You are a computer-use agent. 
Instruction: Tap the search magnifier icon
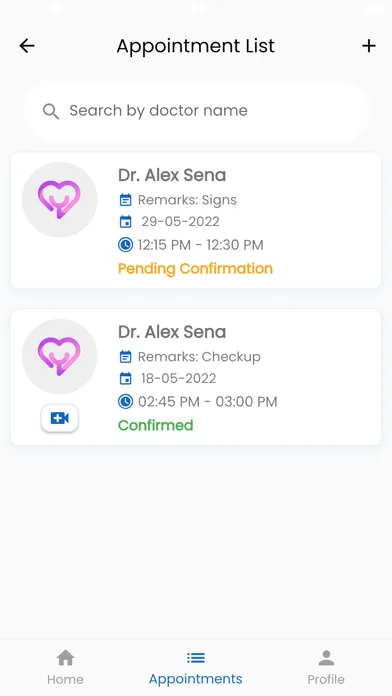[x=51, y=111]
